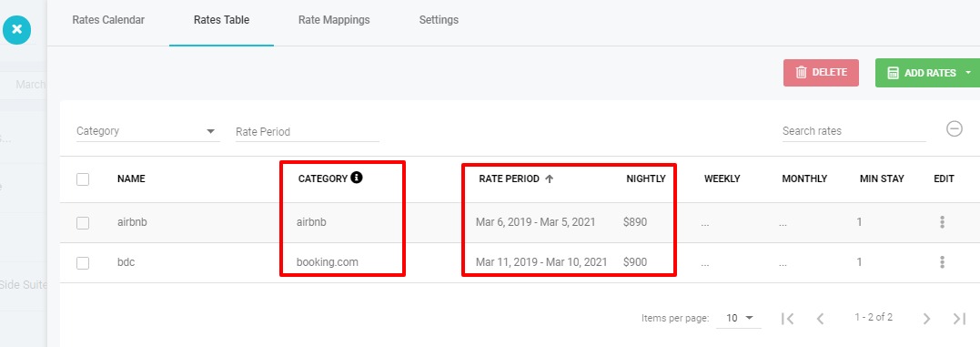Click the MONTHLY column header

pos(804,179)
